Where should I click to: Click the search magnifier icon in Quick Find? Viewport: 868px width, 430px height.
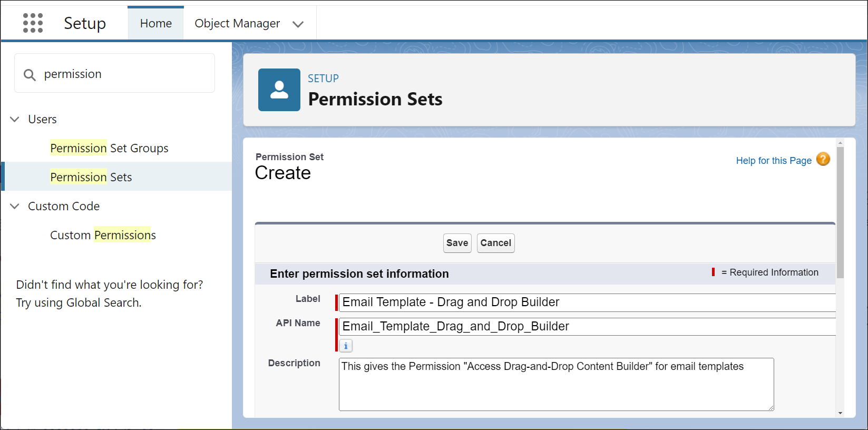(30, 75)
